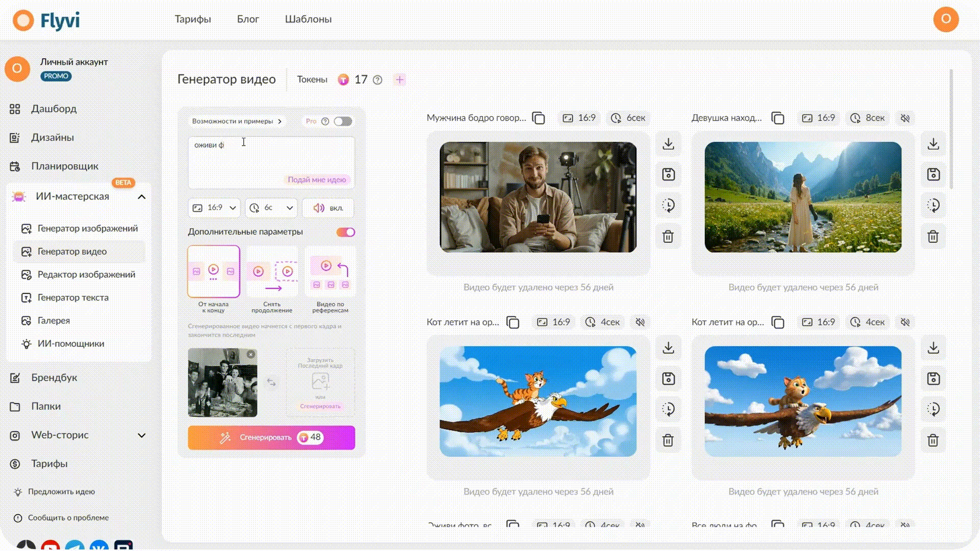Viewport: 980px width, 551px height.
Task: Click the prompt text field 'оживи ф'
Action: click(x=272, y=162)
